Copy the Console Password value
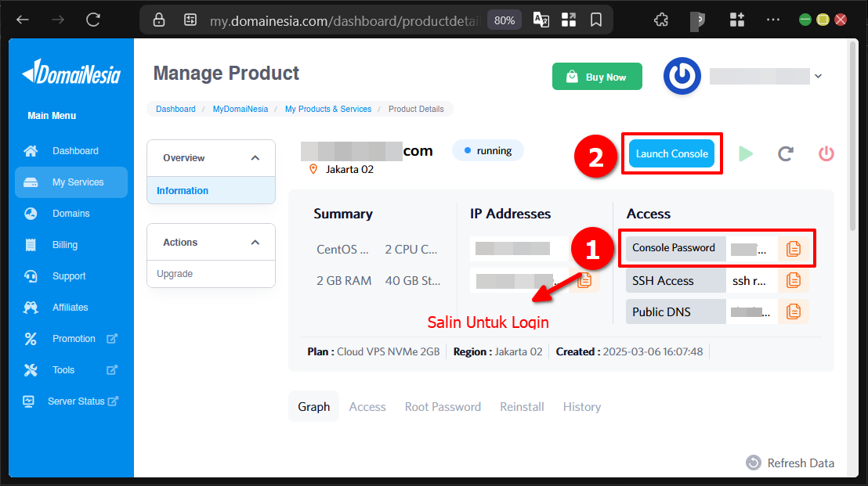 (794, 248)
